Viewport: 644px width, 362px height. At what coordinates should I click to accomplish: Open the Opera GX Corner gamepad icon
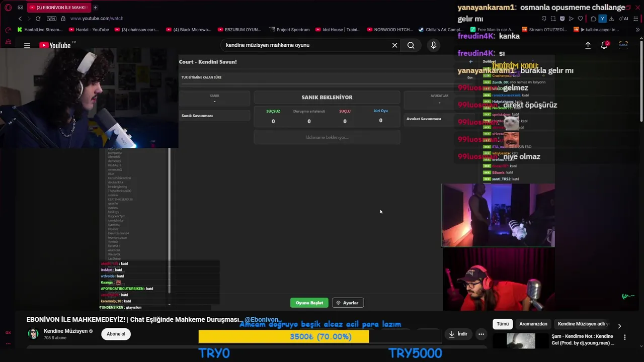tap(20, 8)
